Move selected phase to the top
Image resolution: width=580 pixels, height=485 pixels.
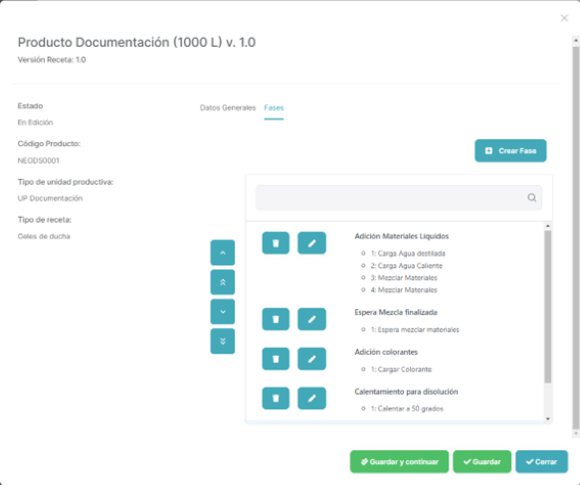pos(223,282)
